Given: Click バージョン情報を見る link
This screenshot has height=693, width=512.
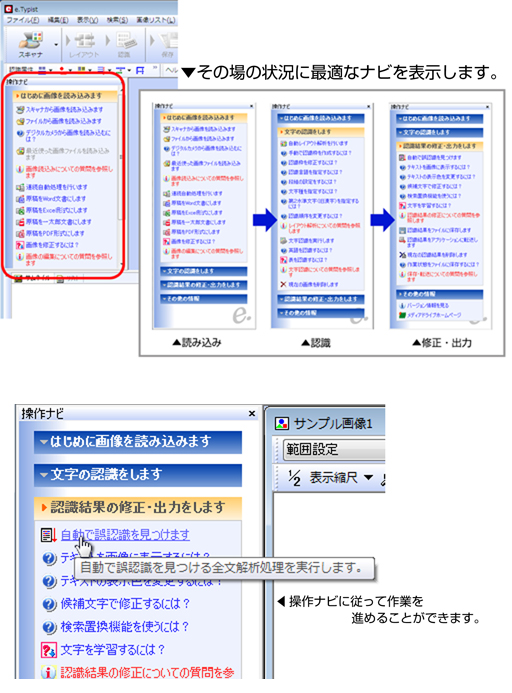Looking at the screenshot, I should coord(428,305).
